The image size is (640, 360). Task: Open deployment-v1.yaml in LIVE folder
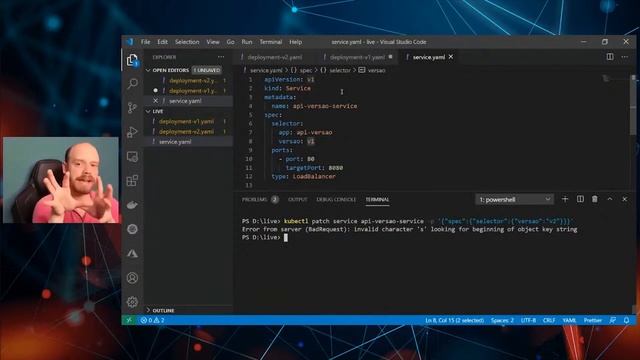point(186,121)
